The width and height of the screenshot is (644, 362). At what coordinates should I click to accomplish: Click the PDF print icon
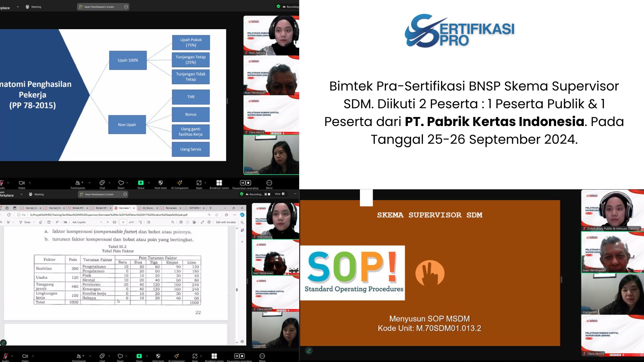(x=181, y=222)
